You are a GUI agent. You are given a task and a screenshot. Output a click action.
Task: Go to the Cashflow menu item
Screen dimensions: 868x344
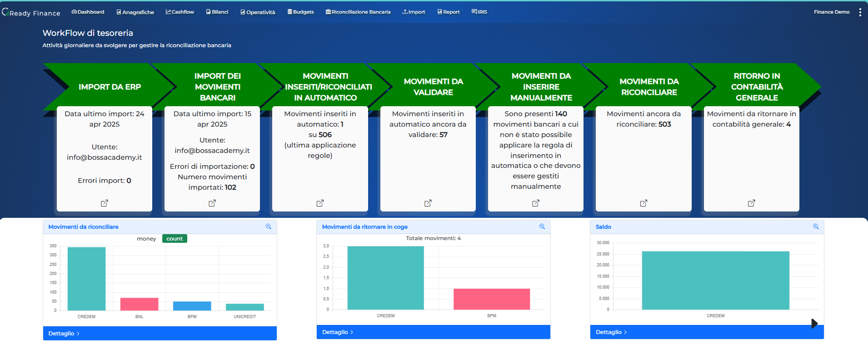(180, 12)
